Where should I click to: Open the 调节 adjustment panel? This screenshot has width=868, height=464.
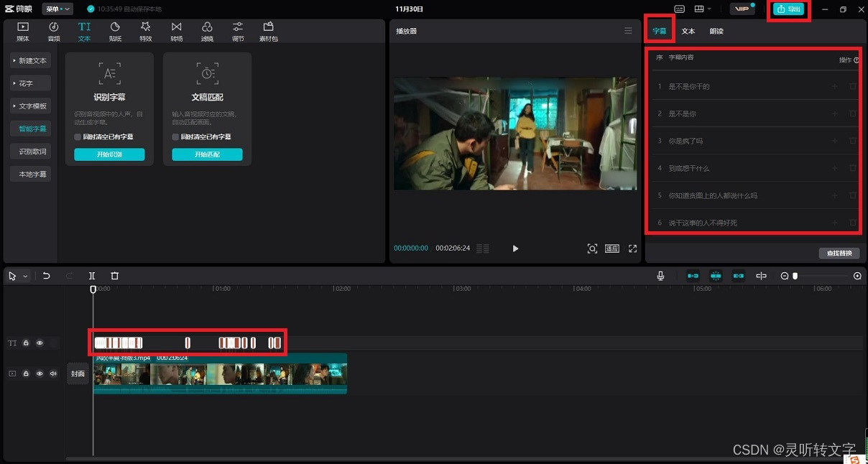pyautogui.click(x=238, y=32)
